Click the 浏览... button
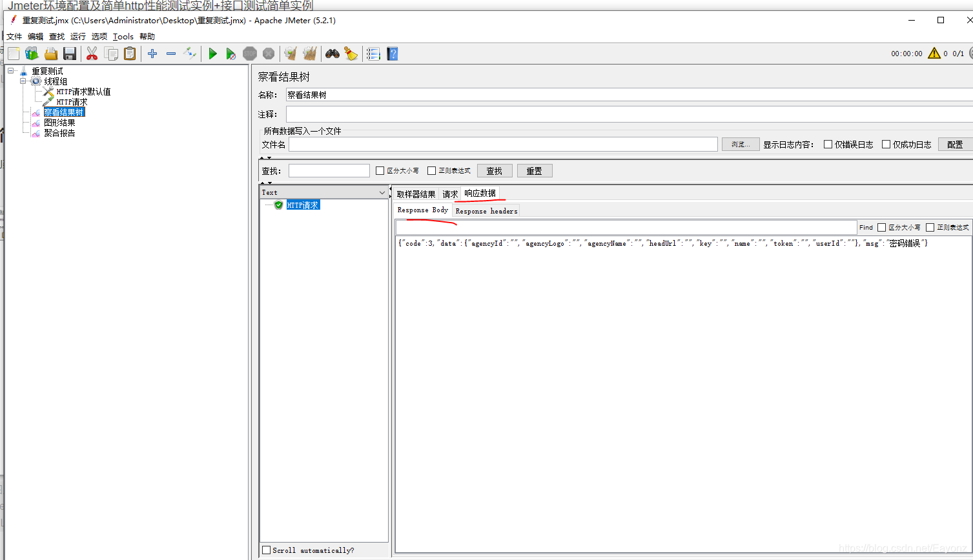The width and height of the screenshot is (973, 560). [741, 145]
